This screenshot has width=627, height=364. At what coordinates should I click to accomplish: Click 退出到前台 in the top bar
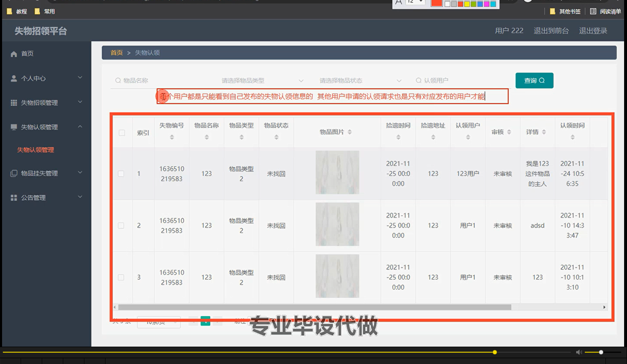click(551, 31)
